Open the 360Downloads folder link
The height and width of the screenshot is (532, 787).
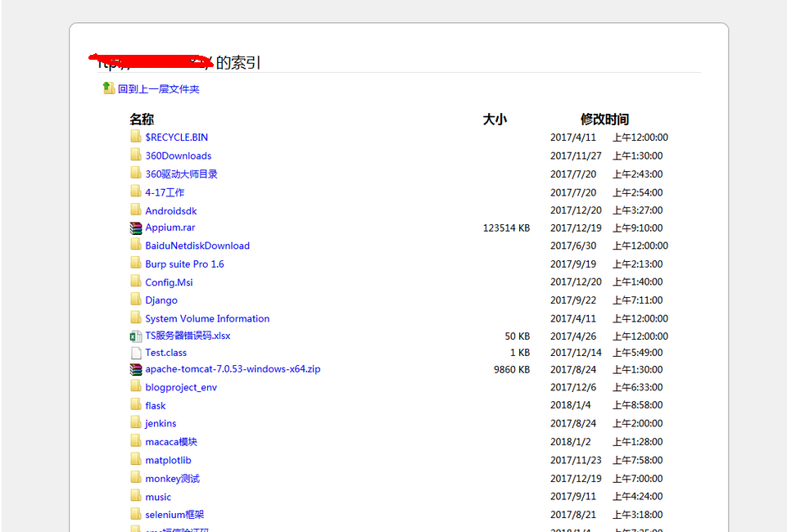click(179, 156)
